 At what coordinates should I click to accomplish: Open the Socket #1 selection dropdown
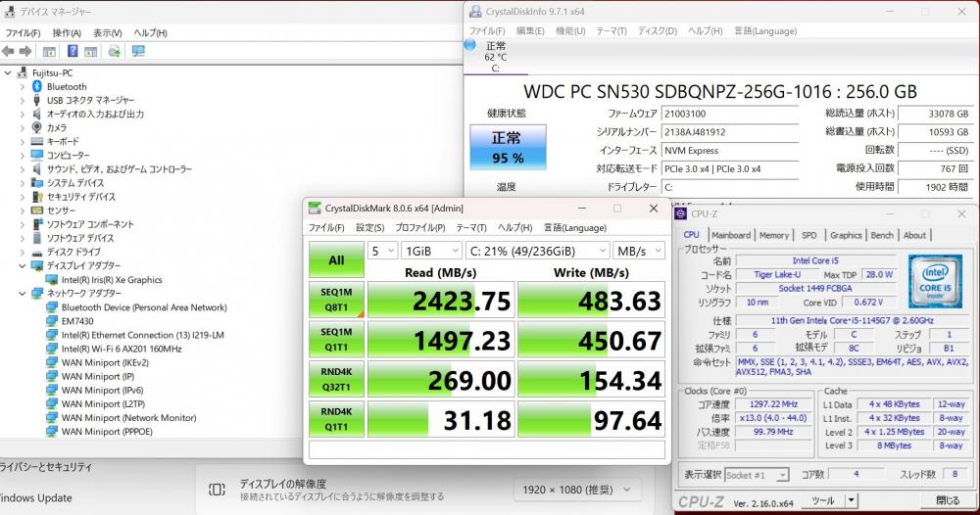click(757, 475)
